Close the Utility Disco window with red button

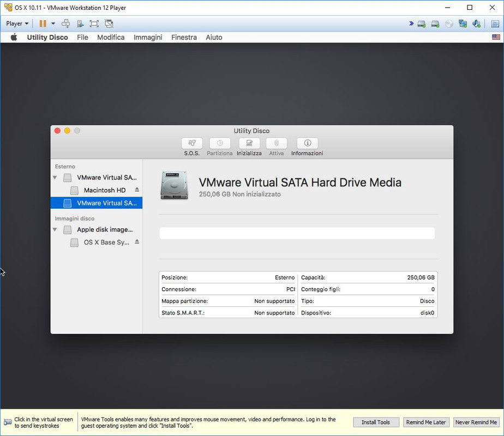pos(57,131)
